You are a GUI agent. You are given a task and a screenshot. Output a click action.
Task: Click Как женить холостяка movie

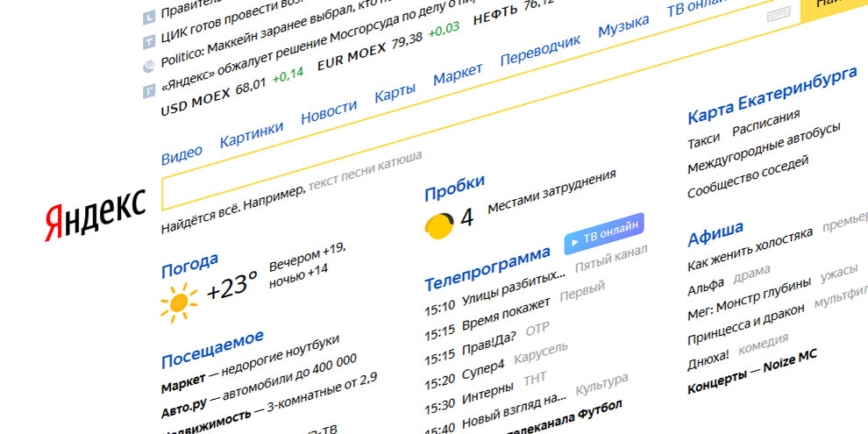point(751,248)
